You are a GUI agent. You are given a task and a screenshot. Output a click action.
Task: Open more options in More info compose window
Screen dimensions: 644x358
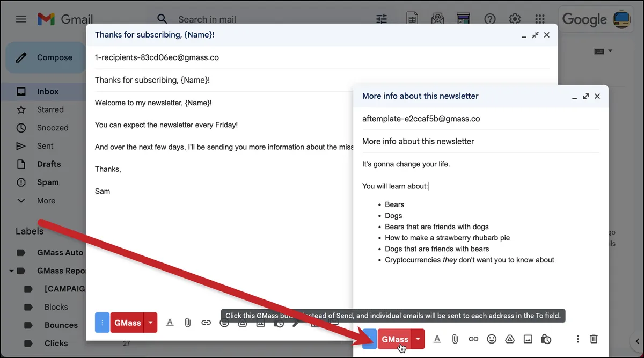point(577,339)
